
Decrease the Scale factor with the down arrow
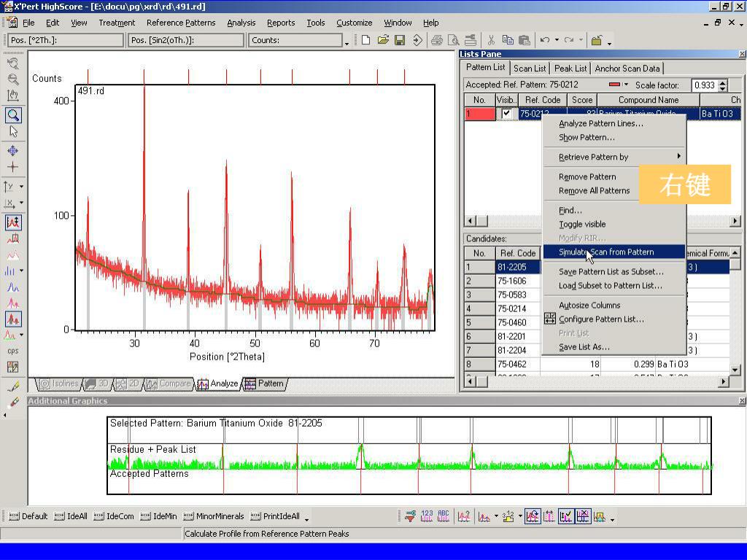(x=723, y=88)
